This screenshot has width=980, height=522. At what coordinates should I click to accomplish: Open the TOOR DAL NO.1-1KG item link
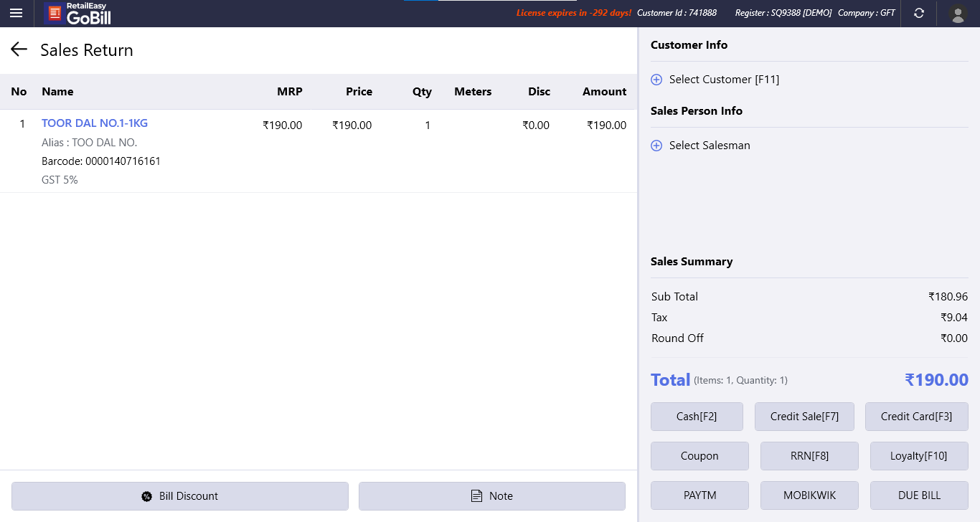[x=95, y=123]
